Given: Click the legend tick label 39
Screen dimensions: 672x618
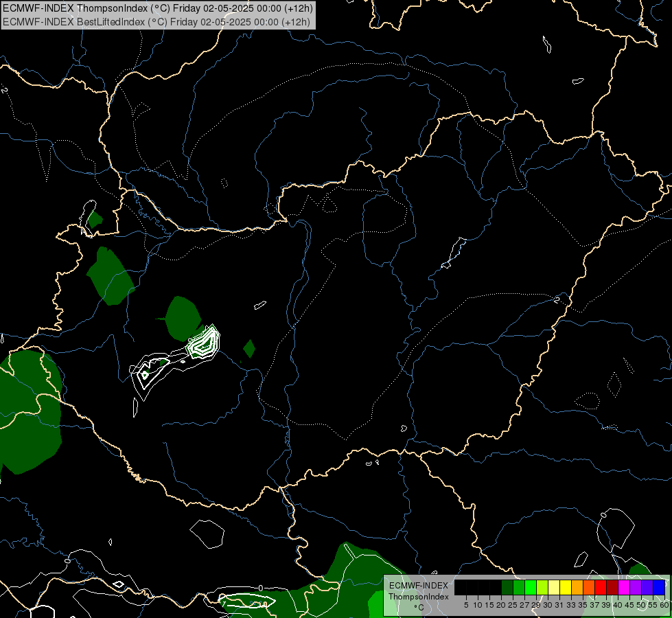Looking at the screenshot, I should click(606, 605).
